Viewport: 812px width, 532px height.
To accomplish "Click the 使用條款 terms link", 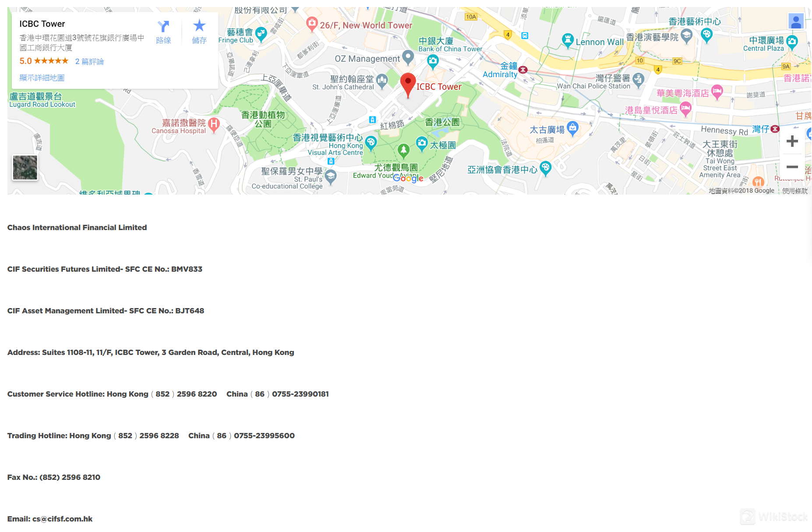I will click(x=795, y=191).
